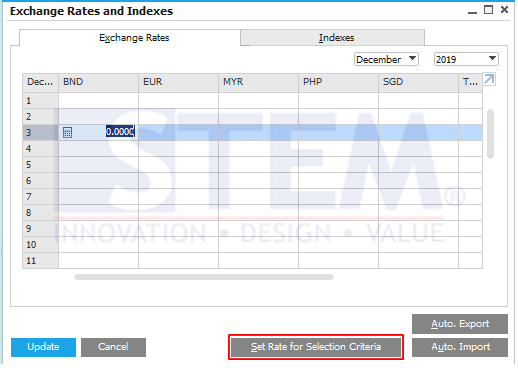Click Set Rate for Selection Criteria
Viewport: 518px width, 368px height.
click(x=316, y=347)
